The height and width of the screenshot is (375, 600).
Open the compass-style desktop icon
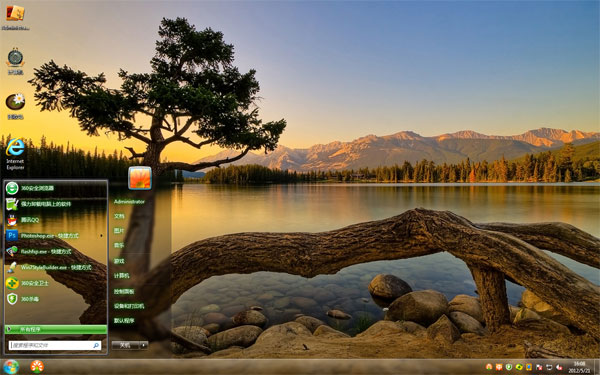pyautogui.click(x=15, y=61)
